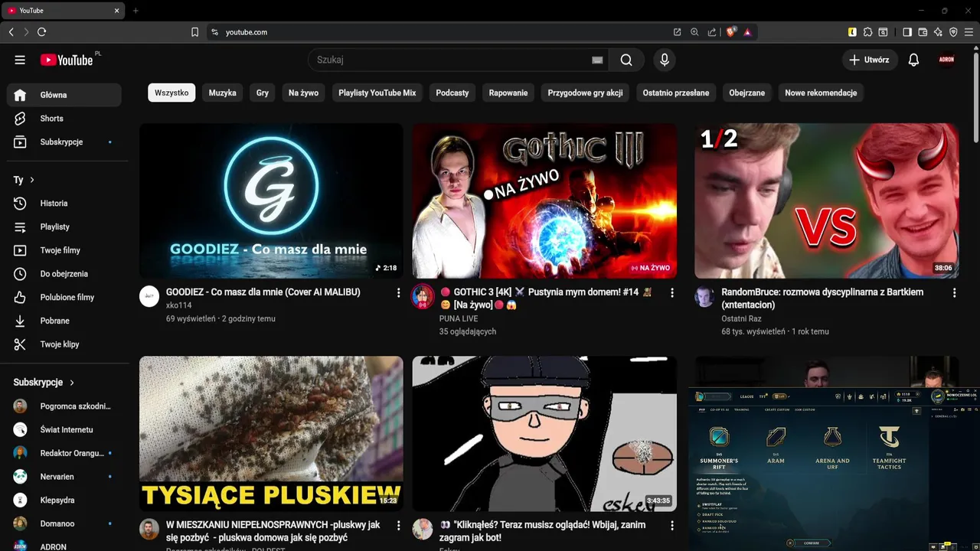980x551 pixels.
Task: Open the PUNA LIVE channel avatar
Action: (x=423, y=297)
